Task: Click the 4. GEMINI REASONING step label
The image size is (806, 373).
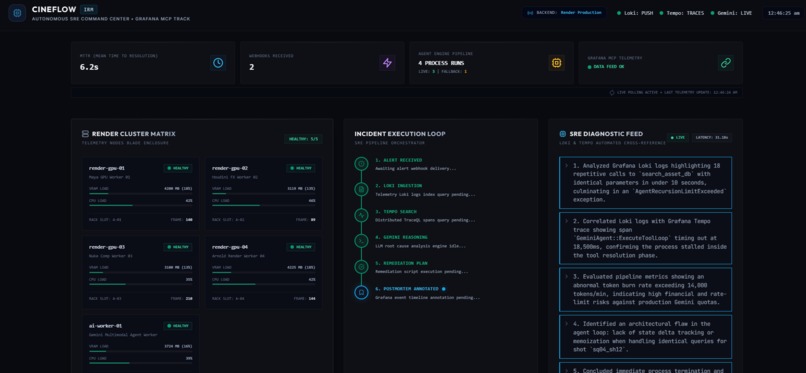Action: click(401, 237)
